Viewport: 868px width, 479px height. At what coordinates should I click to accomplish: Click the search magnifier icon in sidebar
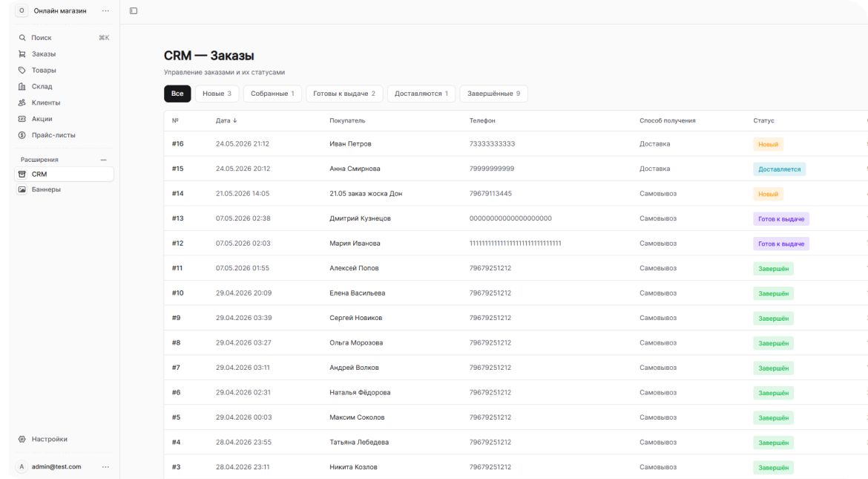[22, 38]
